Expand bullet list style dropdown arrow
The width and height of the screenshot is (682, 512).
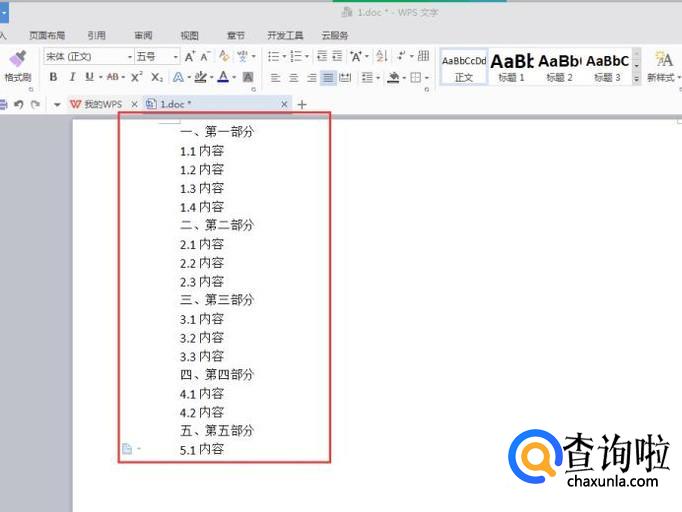click(284, 56)
